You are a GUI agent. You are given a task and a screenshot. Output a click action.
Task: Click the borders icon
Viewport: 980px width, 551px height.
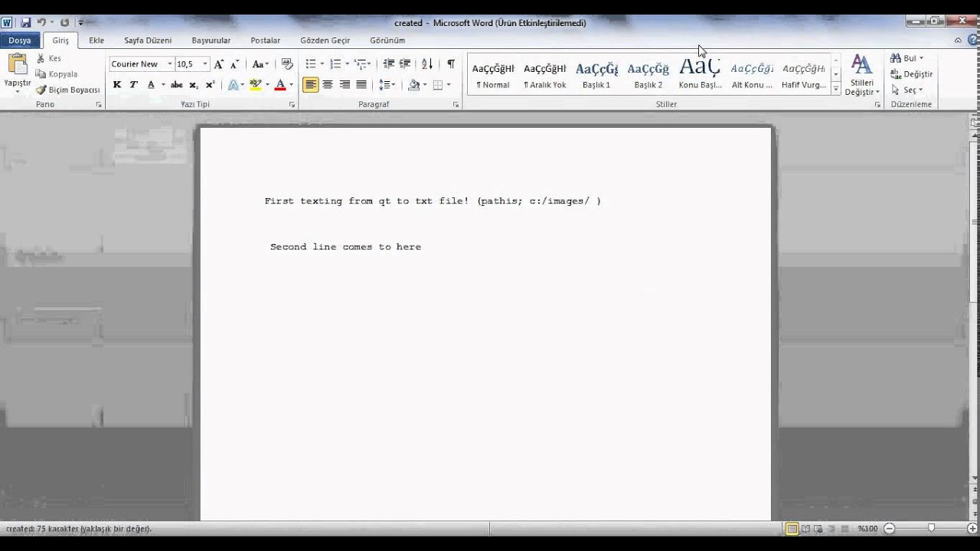(438, 85)
